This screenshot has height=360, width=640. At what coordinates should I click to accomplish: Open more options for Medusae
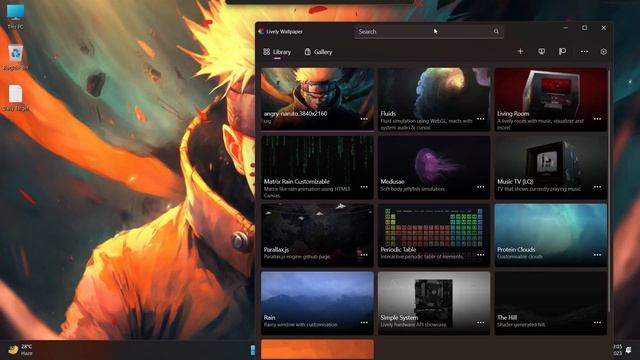(480, 187)
